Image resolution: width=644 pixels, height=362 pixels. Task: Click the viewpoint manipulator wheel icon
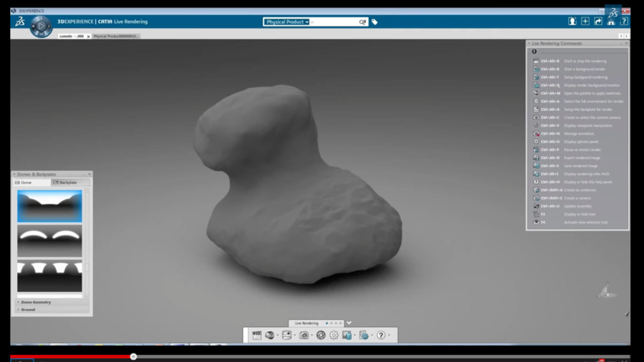tap(321, 335)
